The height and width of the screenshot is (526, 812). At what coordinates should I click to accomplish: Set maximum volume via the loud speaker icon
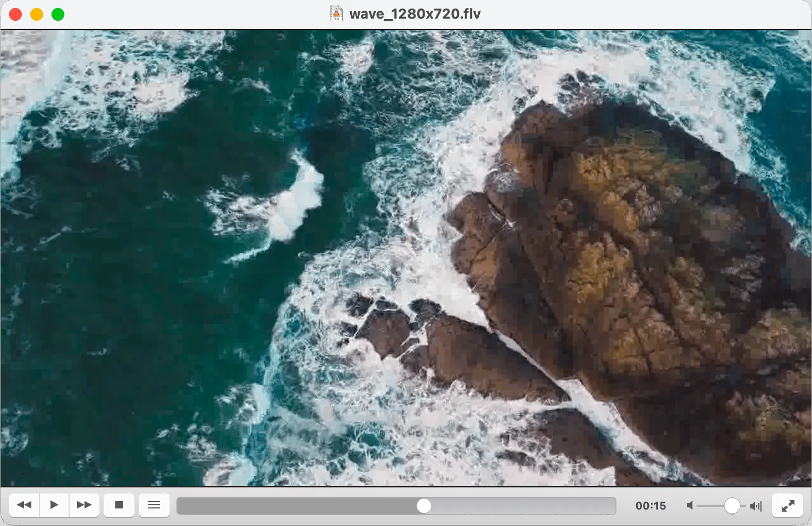[x=757, y=505]
